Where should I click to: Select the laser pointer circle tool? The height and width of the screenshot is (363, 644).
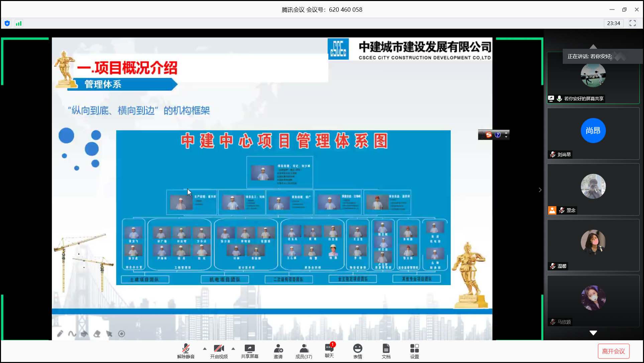coord(122,334)
